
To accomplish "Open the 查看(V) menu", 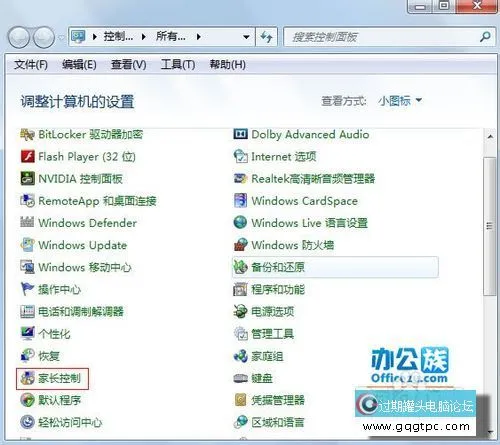I will point(129,64).
